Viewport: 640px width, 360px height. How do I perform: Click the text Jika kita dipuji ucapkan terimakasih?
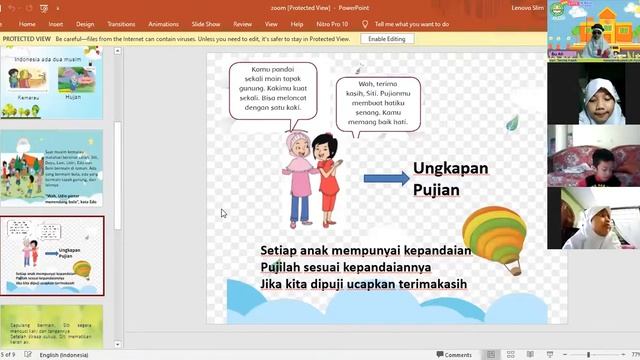(x=363, y=284)
